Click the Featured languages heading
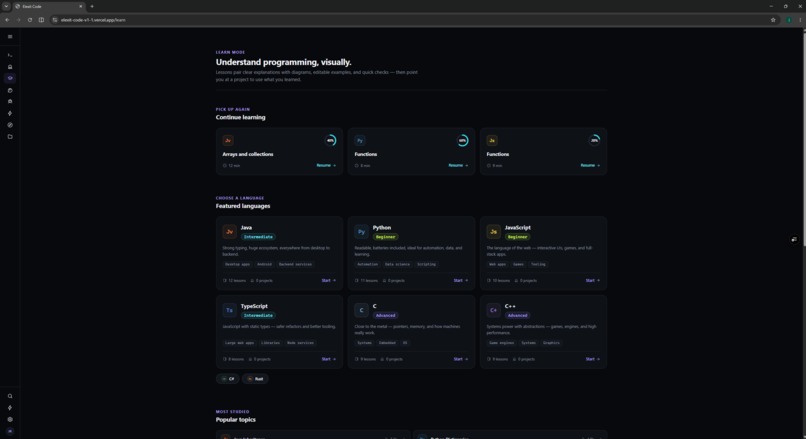This screenshot has height=439, width=806. point(243,206)
